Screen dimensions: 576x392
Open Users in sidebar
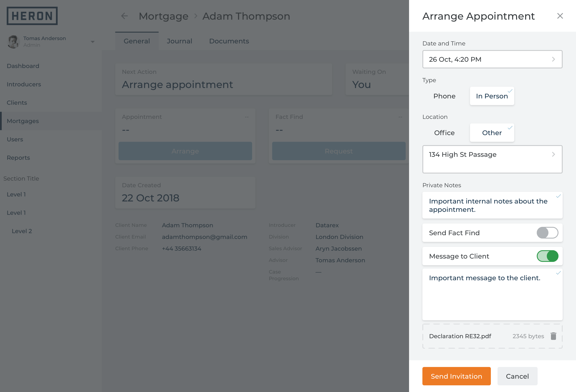click(x=51, y=139)
